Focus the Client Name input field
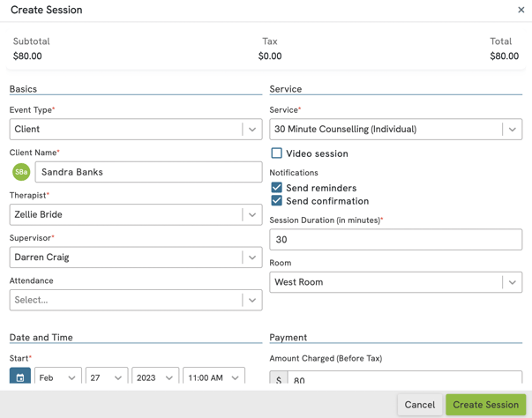This screenshot has width=532, height=418. pos(148,172)
